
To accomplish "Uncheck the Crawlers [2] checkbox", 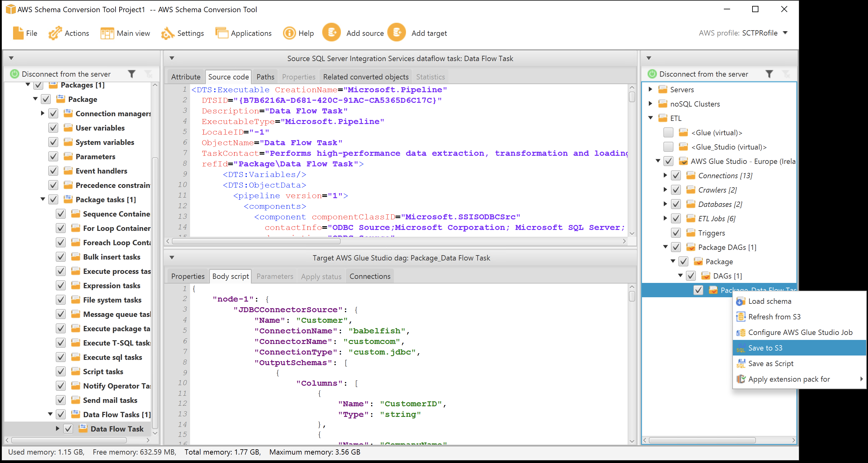I will coord(676,189).
